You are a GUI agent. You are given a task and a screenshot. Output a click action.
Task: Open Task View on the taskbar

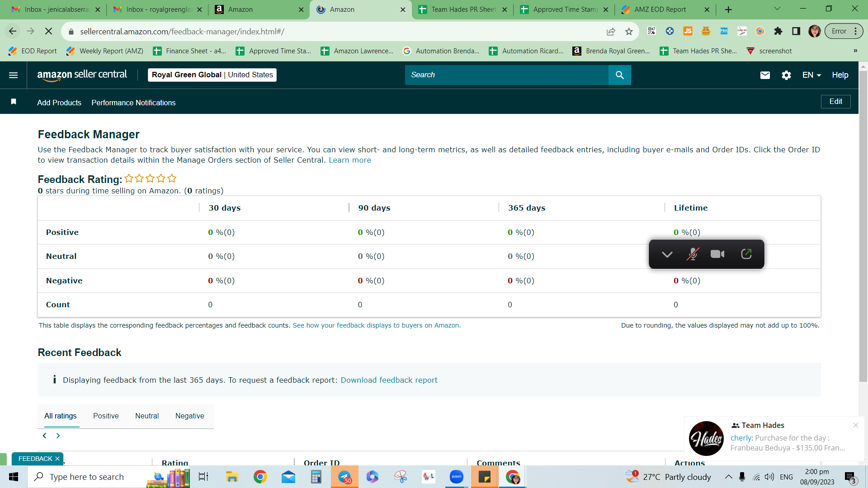coord(203,477)
